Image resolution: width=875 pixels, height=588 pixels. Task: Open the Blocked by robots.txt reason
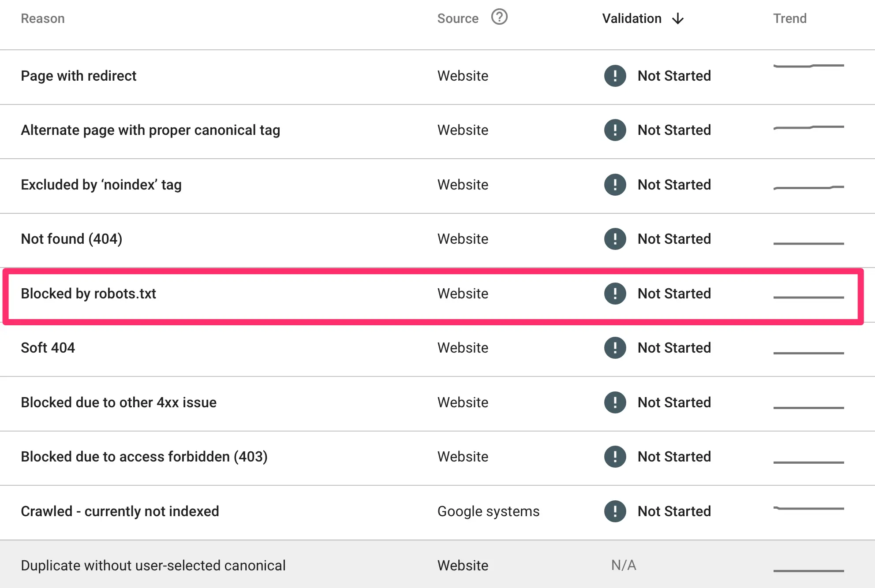[88, 294]
